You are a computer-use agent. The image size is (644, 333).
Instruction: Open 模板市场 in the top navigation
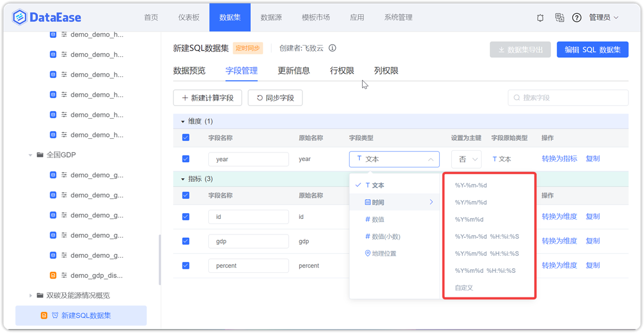316,18
